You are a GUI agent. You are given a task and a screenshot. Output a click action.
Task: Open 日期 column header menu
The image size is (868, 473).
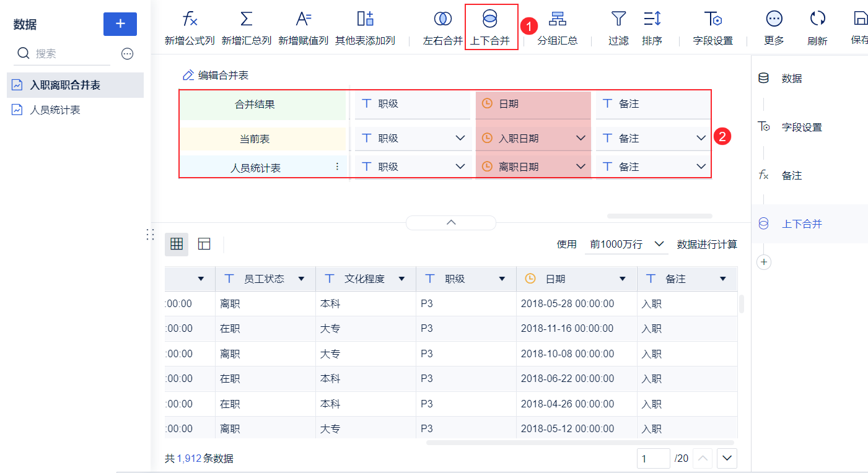[623, 279]
